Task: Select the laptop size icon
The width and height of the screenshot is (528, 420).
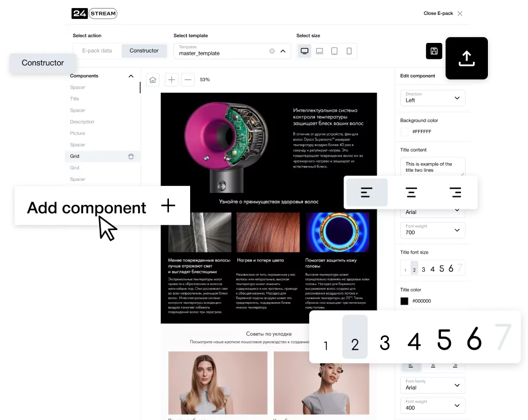Action: point(319,51)
